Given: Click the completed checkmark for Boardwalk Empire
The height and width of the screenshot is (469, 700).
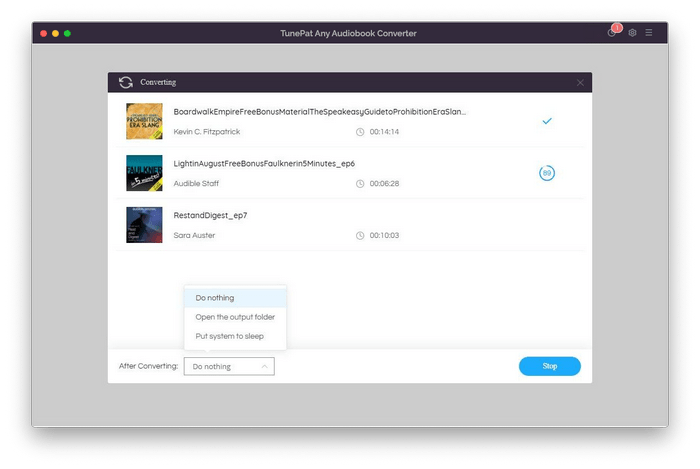Looking at the screenshot, I should pos(547,121).
